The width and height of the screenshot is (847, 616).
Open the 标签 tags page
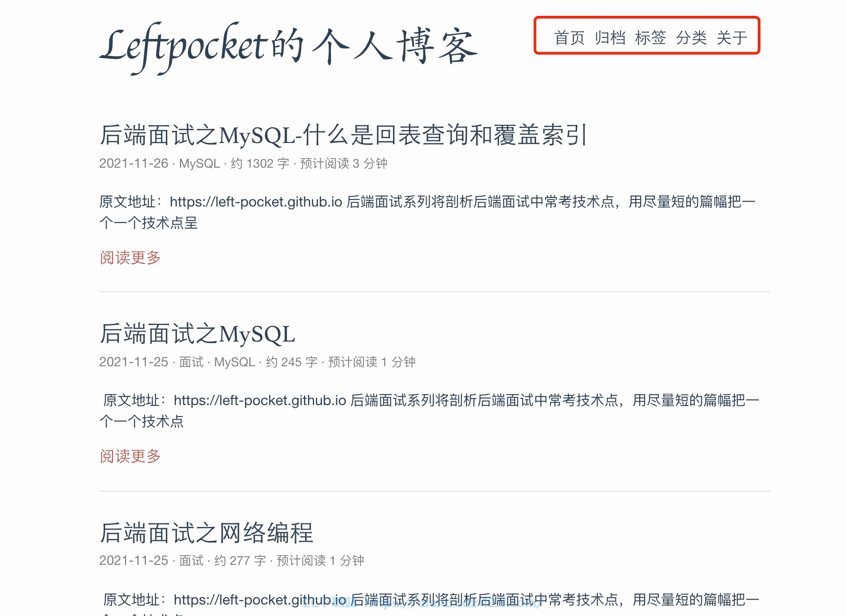(650, 38)
